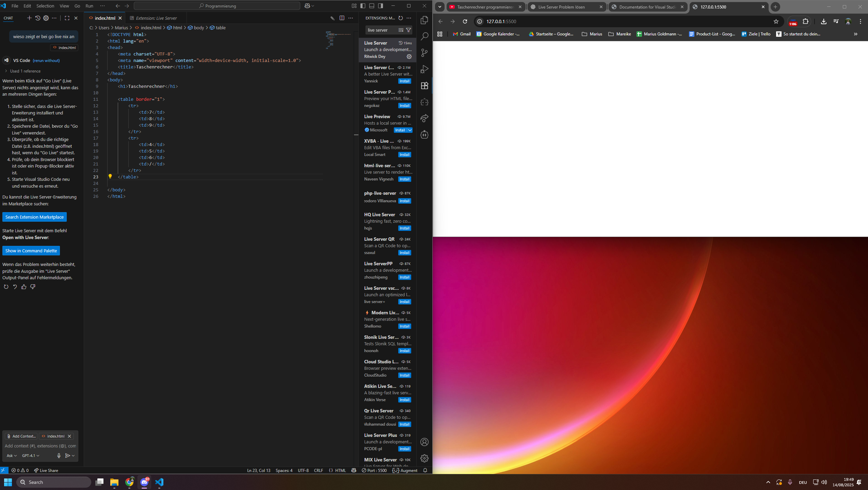Screen dimensions: 868x490
Task: Click Add Context button in chat
Action: click(21, 436)
